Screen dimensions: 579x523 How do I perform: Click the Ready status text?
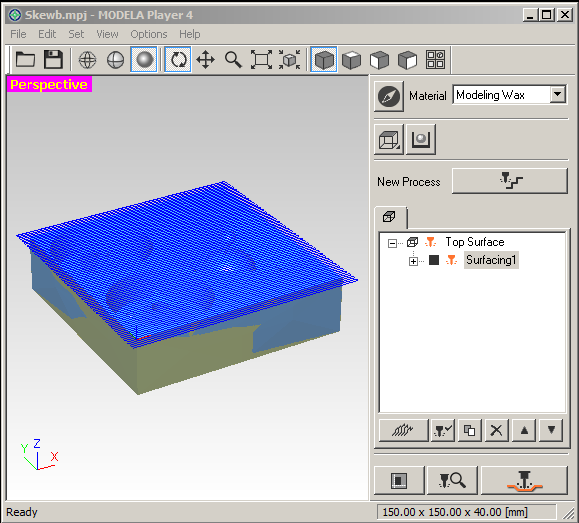(22, 512)
